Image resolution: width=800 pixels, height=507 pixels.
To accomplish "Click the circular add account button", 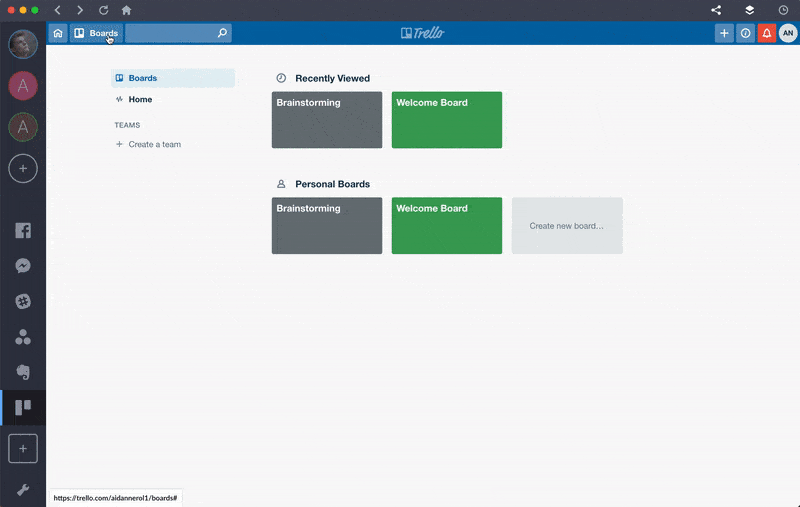I will [23, 168].
